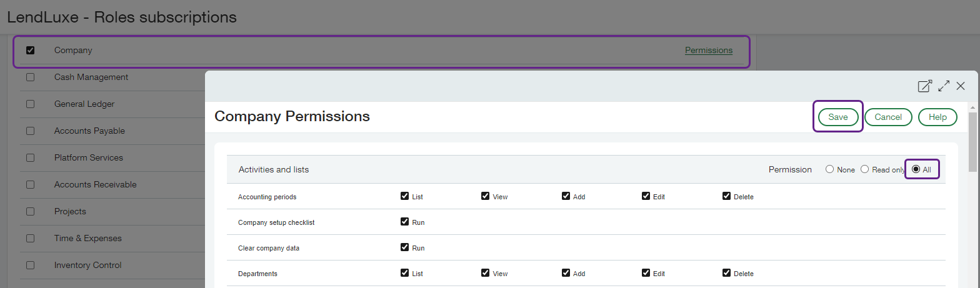
Task: Expand the Company Permissions dialog to full size
Action: [943, 86]
